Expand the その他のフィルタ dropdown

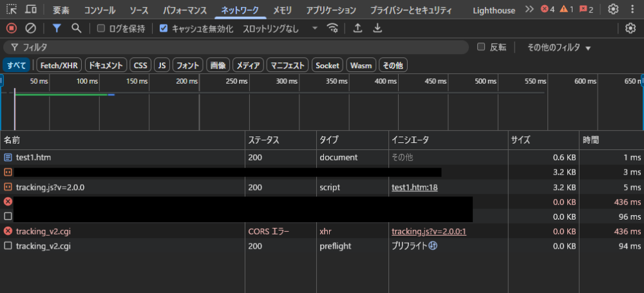558,47
